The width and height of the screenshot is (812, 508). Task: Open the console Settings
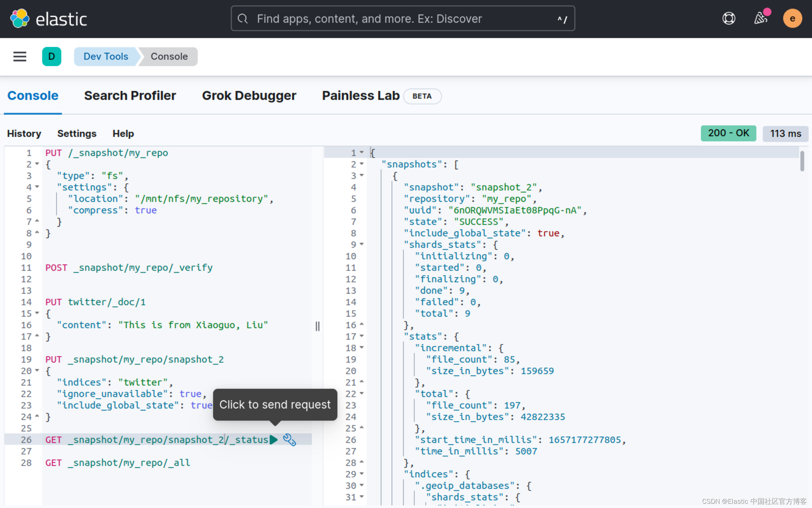(77, 134)
